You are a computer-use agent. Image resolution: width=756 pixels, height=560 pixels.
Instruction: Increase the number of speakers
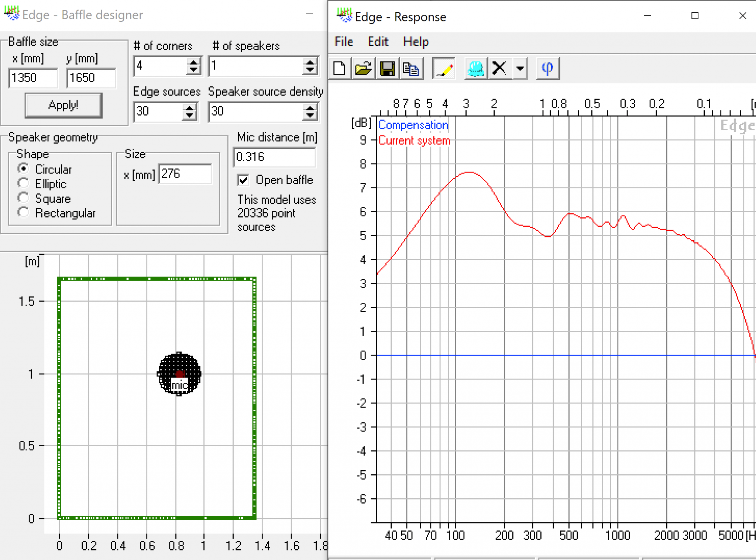(310, 62)
